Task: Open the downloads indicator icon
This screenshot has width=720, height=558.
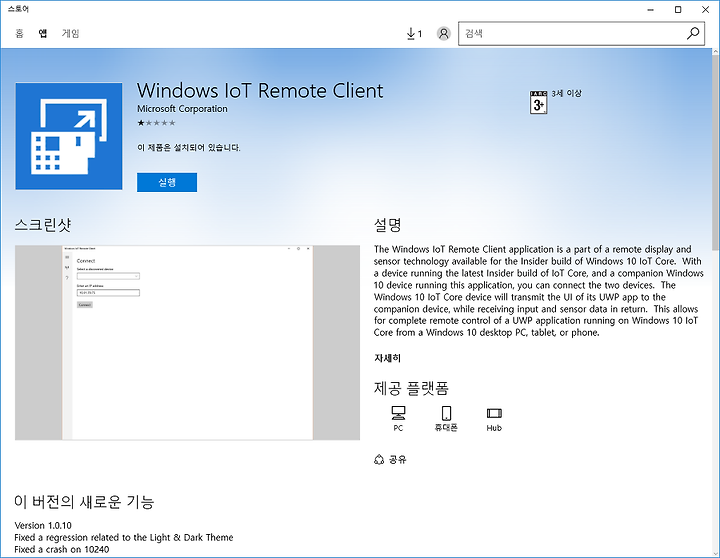Action: point(414,34)
